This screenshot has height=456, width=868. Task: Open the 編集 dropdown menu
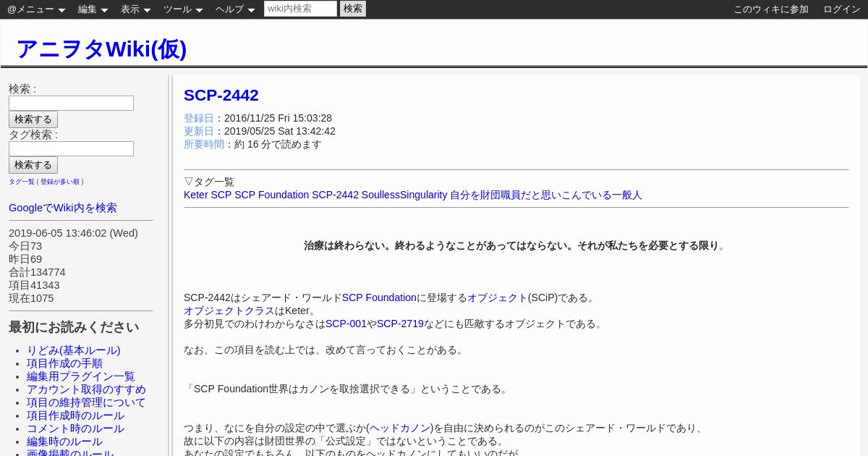point(93,9)
